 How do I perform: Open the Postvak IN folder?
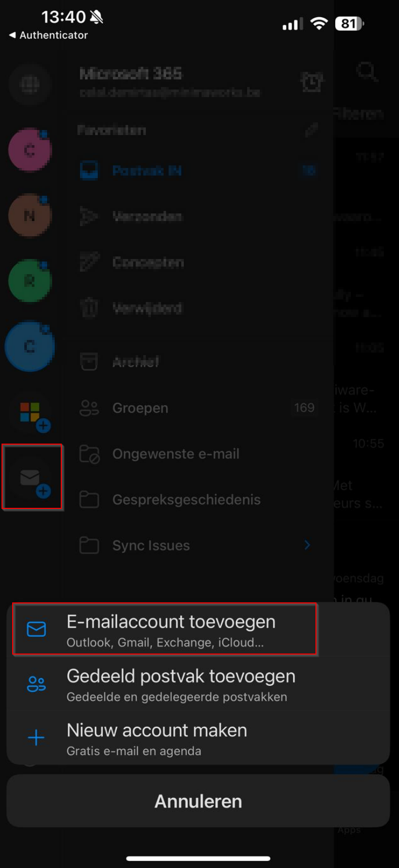click(197, 171)
